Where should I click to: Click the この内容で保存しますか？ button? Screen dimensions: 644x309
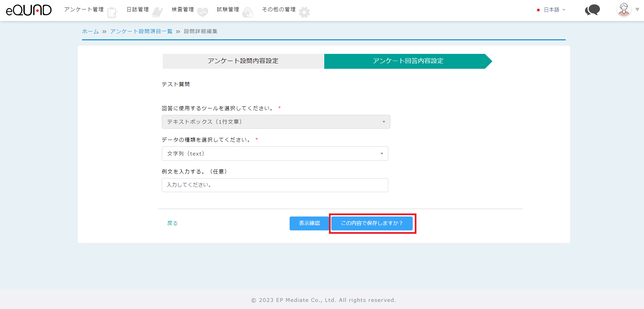click(372, 223)
